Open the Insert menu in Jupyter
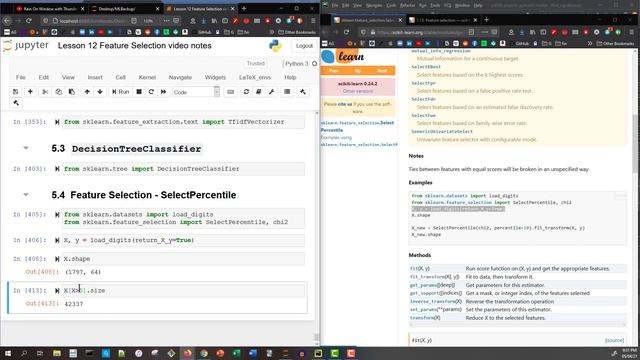 [x=95, y=77]
